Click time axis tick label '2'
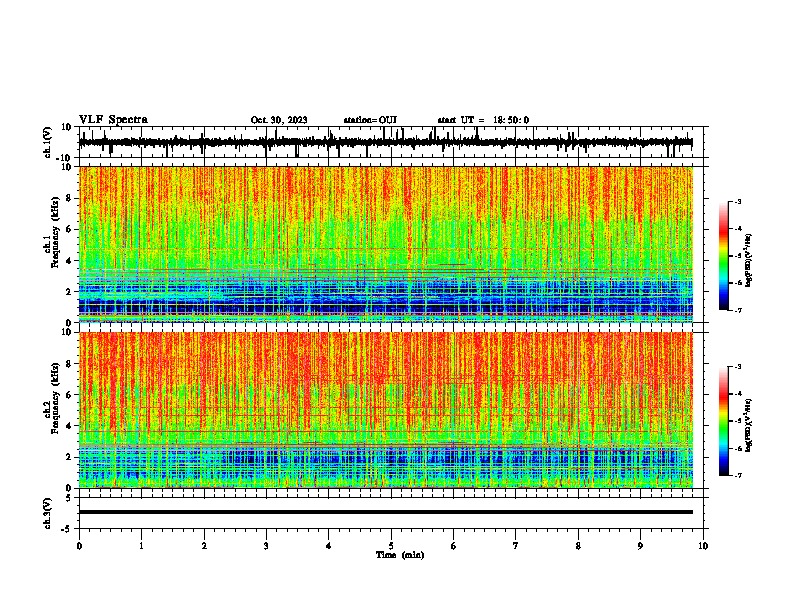This screenshot has width=792, height=612. pyautogui.click(x=204, y=546)
